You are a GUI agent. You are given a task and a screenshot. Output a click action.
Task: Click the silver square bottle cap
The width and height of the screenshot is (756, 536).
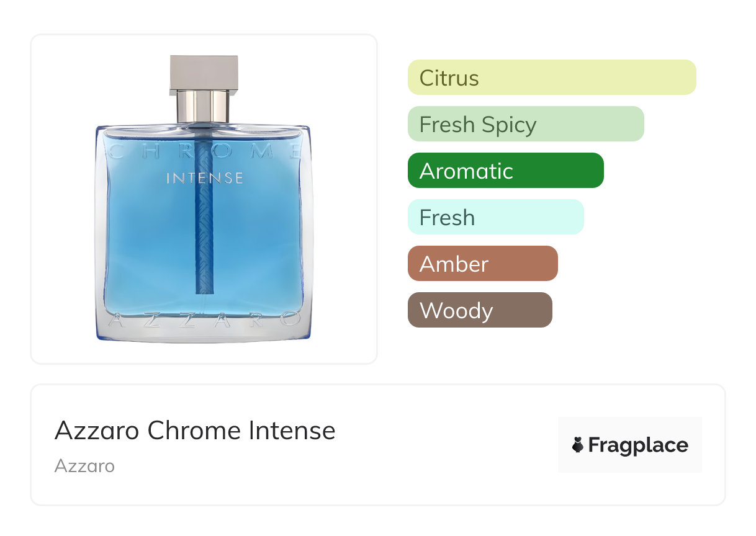click(204, 73)
